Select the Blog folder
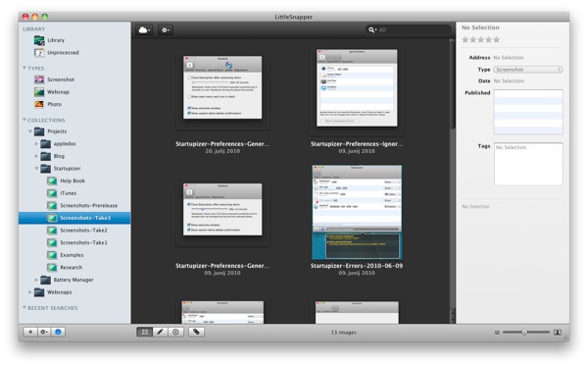 coord(59,156)
